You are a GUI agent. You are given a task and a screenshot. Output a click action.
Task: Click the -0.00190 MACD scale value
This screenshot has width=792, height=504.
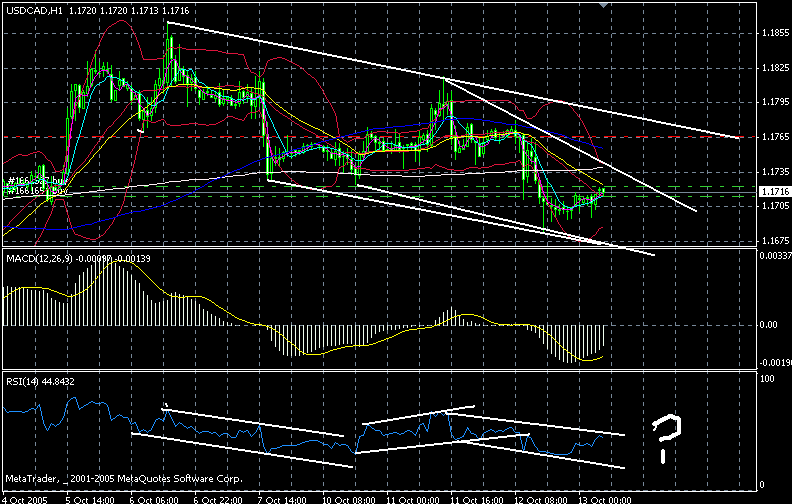pyautogui.click(x=775, y=363)
